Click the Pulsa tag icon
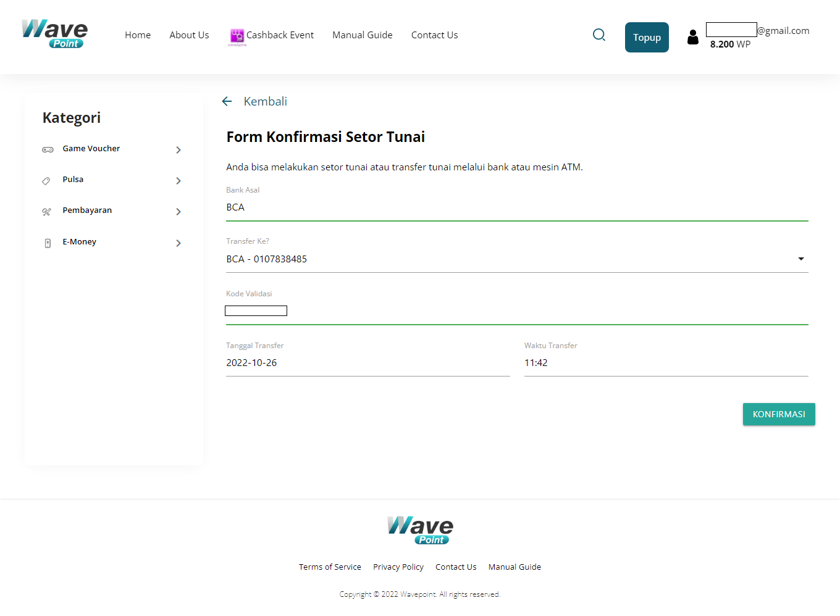This screenshot has height=616, width=840. pos(46,181)
